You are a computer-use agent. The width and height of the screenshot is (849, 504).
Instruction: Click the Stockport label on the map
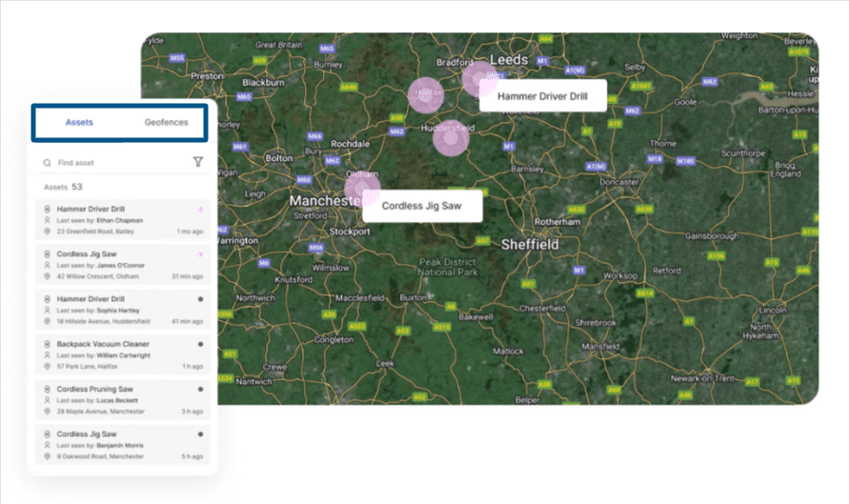click(x=350, y=232)
